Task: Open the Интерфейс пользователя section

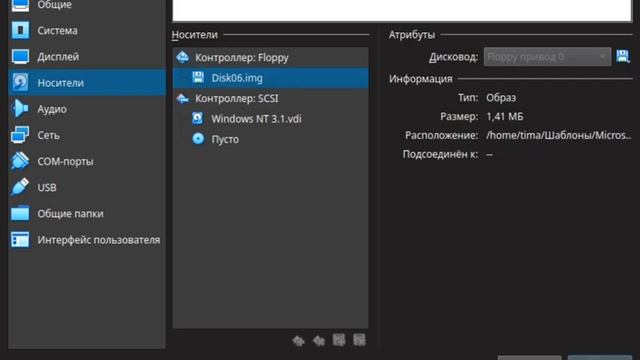Action: click(87, 240)
